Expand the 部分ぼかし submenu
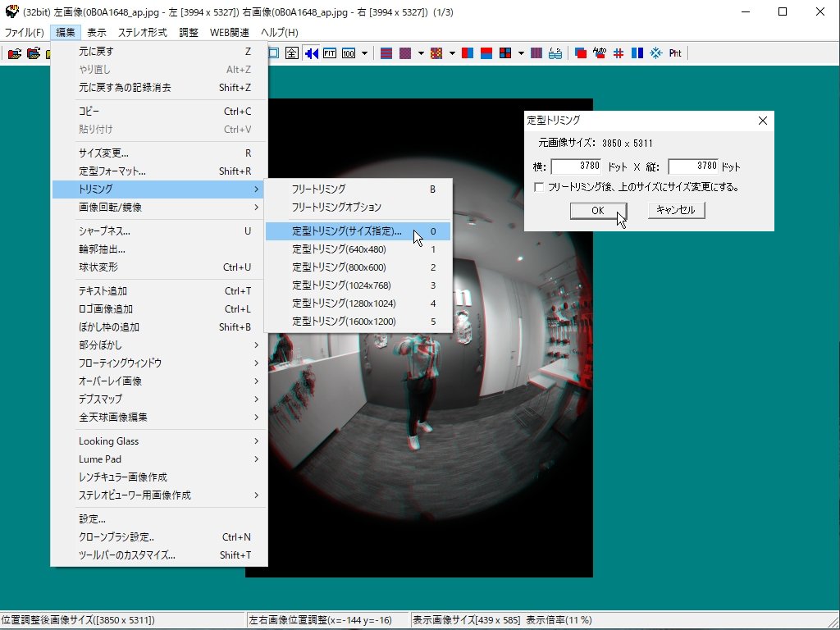 (x=159, y=345)
